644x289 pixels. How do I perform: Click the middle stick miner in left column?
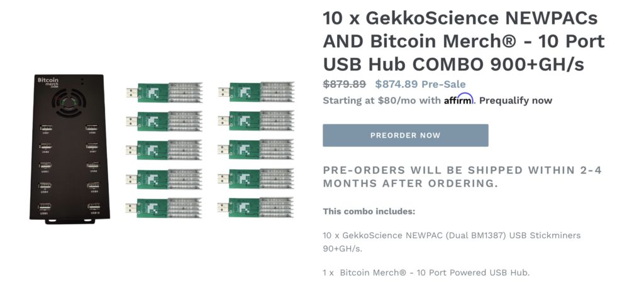(x=164, y=150)
